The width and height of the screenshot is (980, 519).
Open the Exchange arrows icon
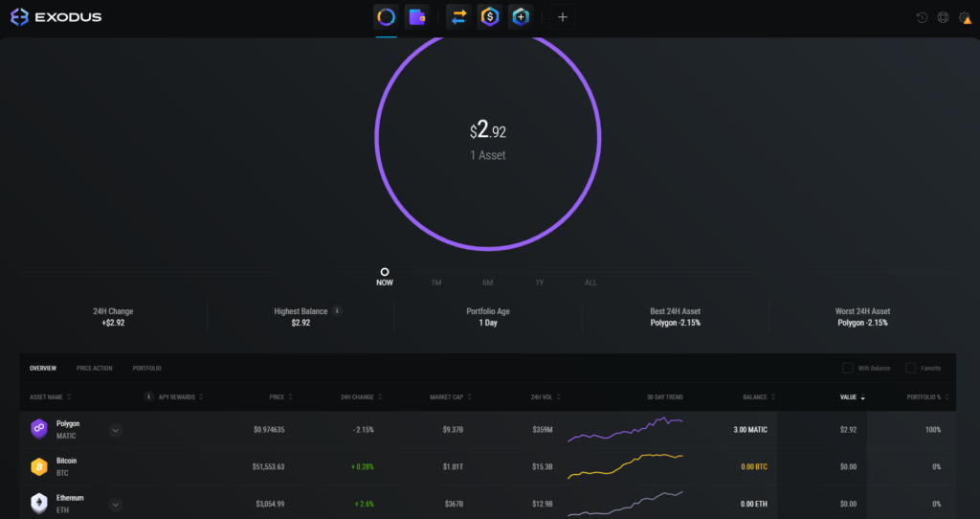458,17
